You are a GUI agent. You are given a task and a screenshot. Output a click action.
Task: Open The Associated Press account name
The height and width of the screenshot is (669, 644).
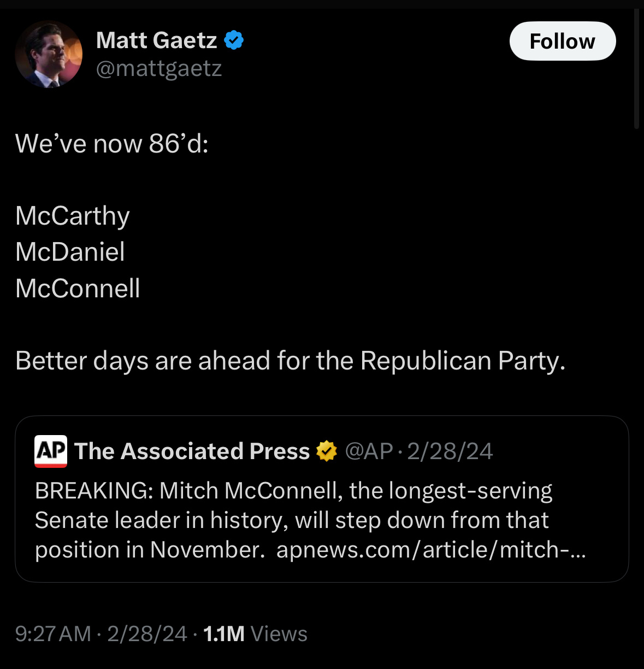(x=192, y=451)
